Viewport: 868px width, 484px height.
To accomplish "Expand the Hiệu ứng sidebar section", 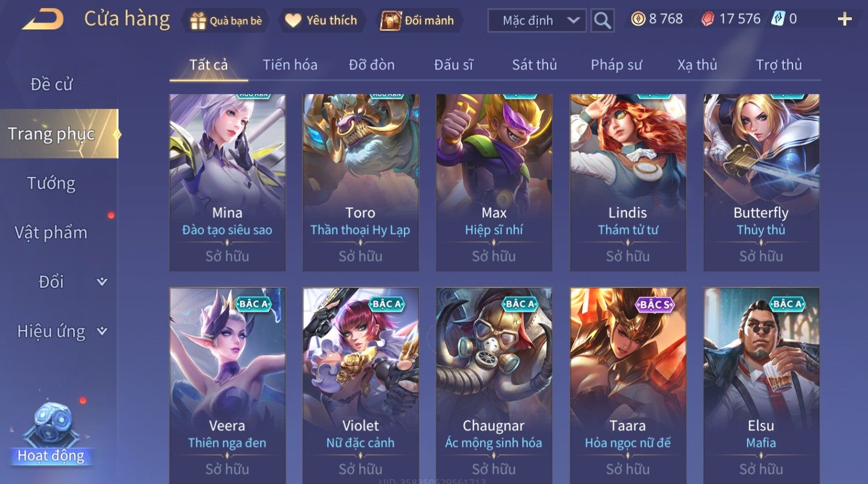I will tap(61, 331).
